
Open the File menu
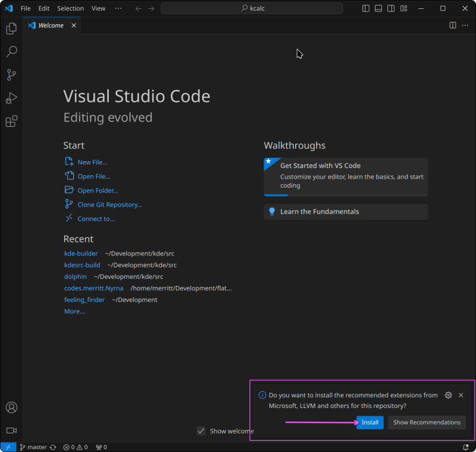[26, 8]
